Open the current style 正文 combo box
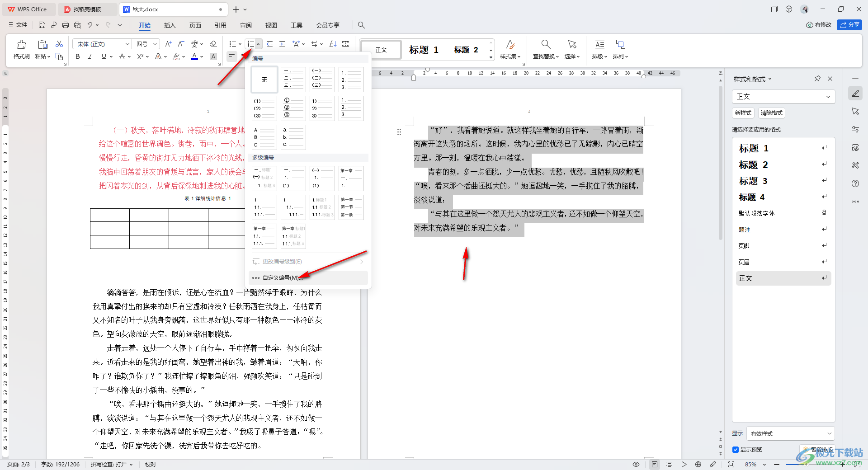Image resolution: width=868 pixels, height=470 pixels. click(783, 96)
